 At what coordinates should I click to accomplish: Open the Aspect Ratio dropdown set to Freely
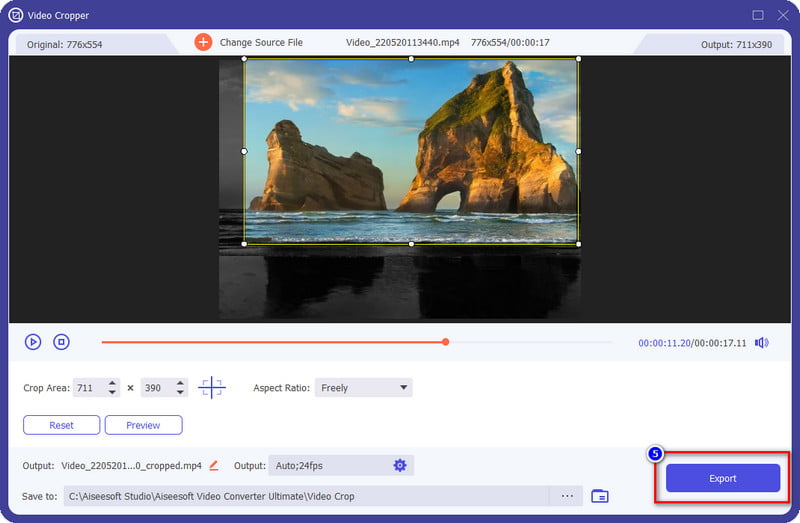coord(363,388)
